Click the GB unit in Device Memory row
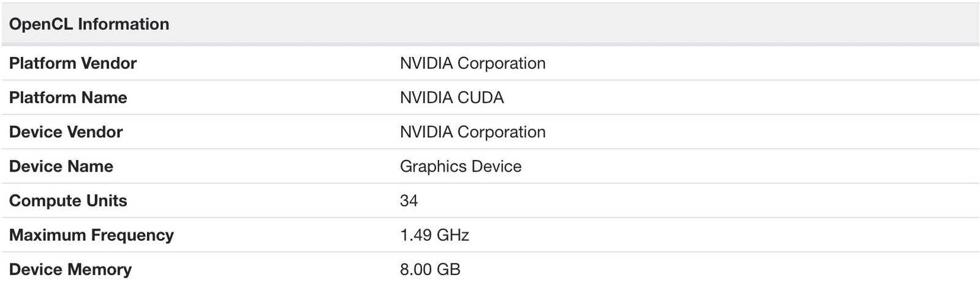 (x=448, y=269)
